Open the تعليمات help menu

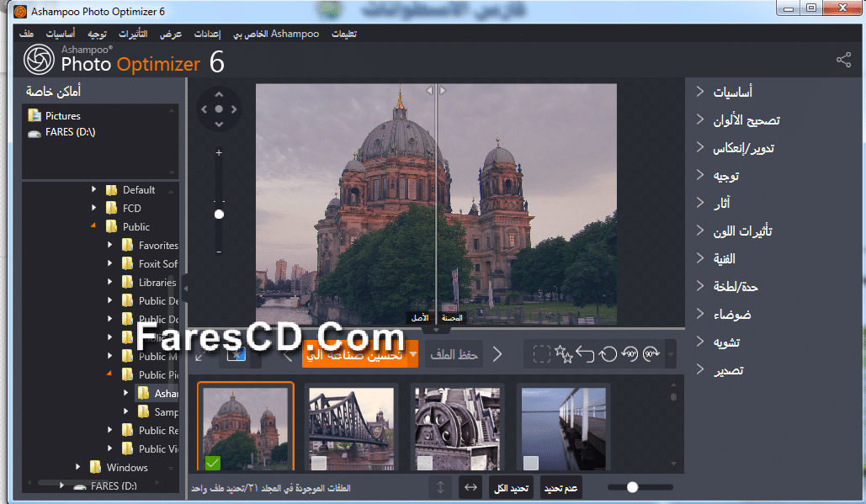(344, 34)
